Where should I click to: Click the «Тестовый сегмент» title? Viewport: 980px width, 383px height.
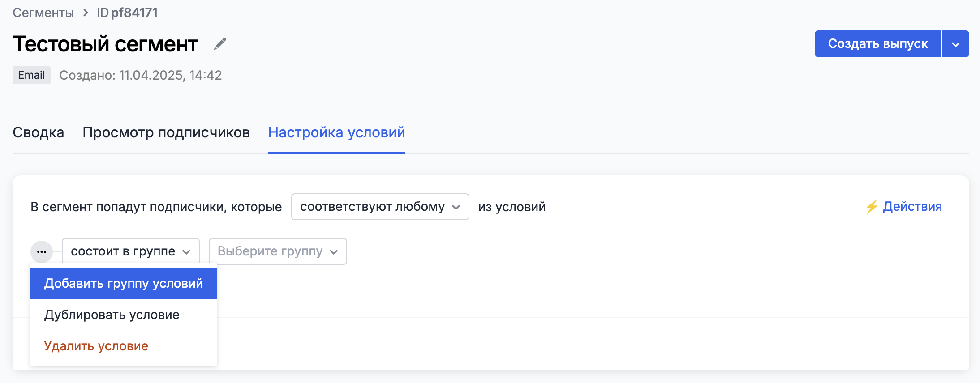pos(105,44)
